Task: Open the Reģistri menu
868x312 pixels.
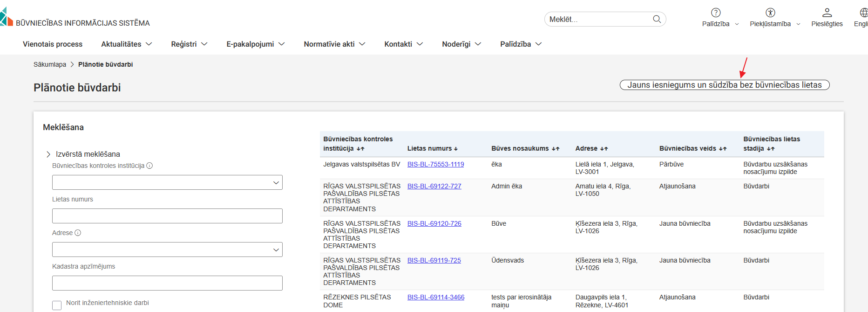Action: point(189,44)
